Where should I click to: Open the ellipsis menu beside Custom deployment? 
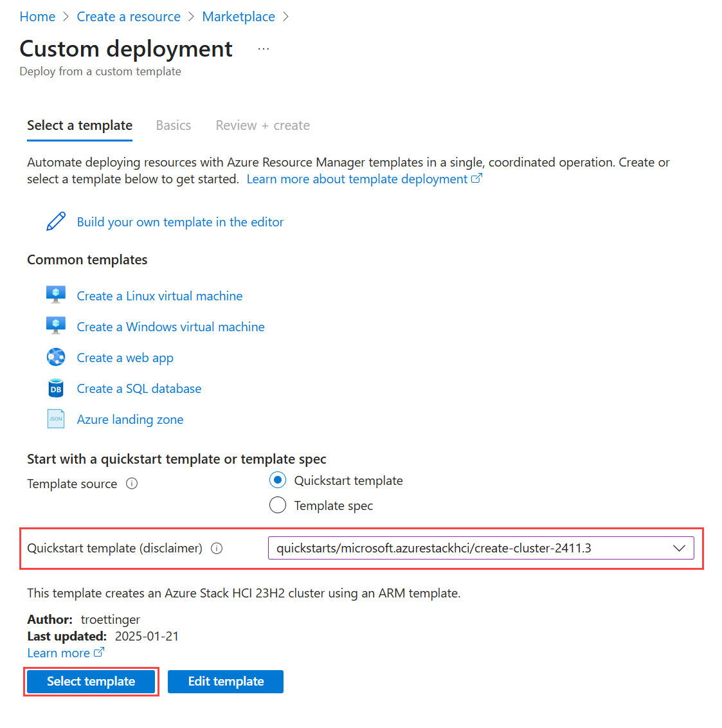264,49
